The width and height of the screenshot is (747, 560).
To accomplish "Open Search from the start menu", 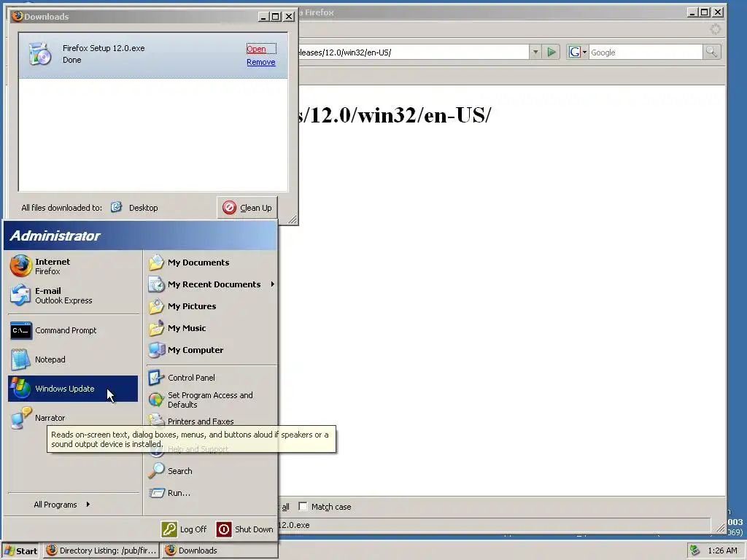I will [x=212, y=471].
